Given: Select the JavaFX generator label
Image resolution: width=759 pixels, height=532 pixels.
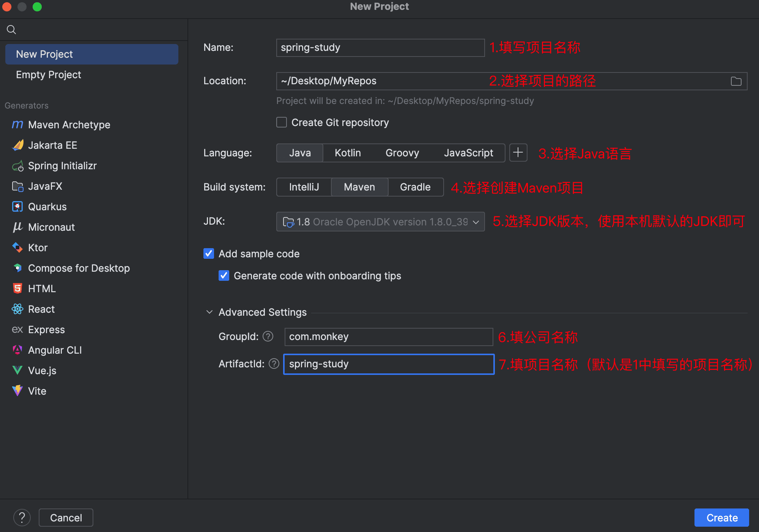Looking at the screenshot, I should tap(45, 186).
